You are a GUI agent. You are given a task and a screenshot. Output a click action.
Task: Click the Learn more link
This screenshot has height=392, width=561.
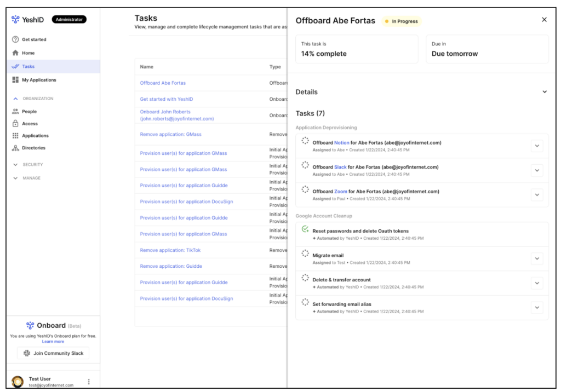click(53, 342)
